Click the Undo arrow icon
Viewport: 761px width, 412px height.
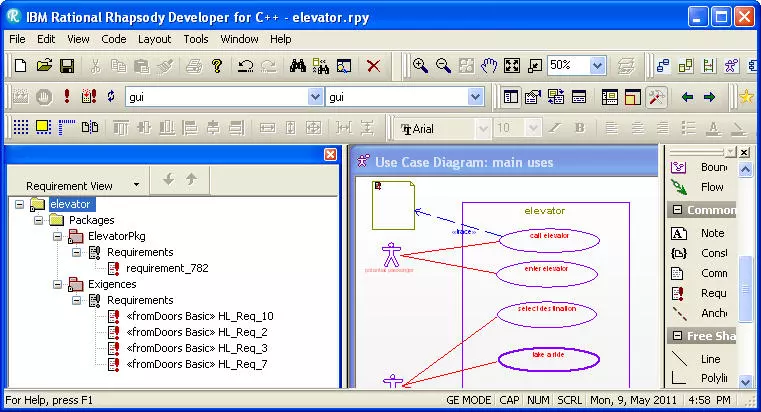(x=246, y=66)
